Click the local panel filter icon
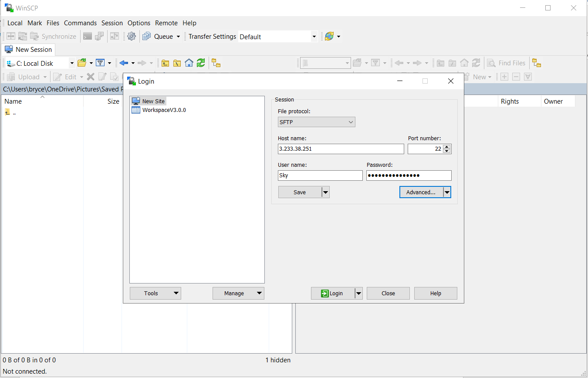This screenshot has height=378, width=588. pyautogui.click(x=100, y=63)
